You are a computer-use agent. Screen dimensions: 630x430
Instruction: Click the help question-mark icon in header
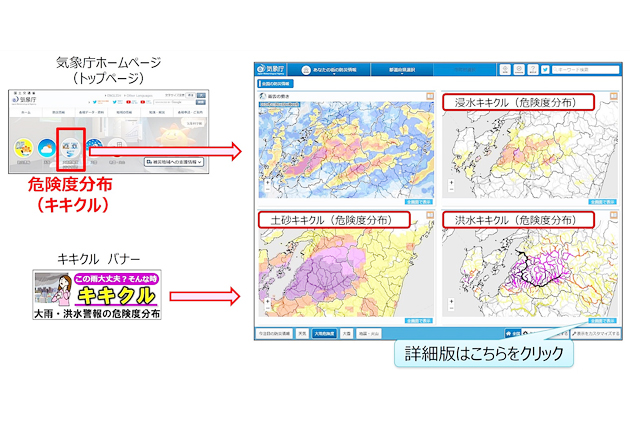532,70
